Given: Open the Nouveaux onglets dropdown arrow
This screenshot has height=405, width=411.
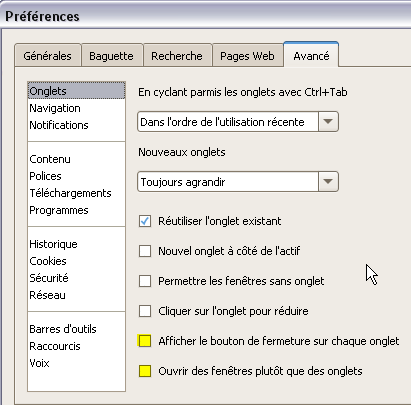Looking at the screenshot, I should pos(328,182).
